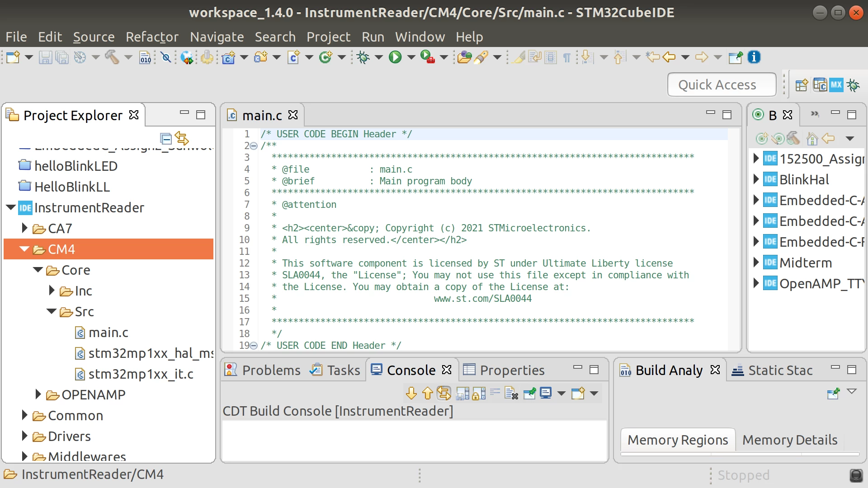
Task: Close the main.c editor tab
Action: (x=293, y=115)
